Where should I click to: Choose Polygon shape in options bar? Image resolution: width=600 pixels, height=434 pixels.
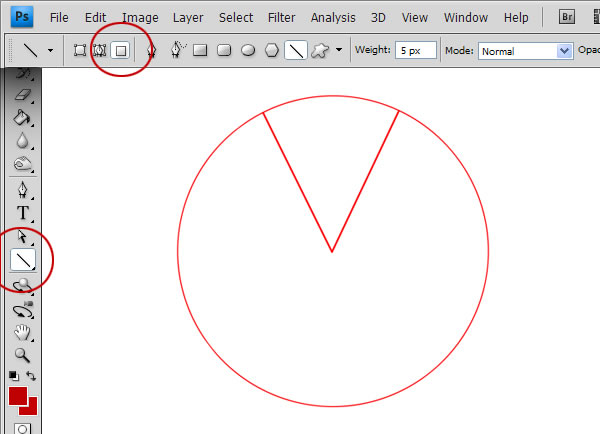[x=272, y=50]
